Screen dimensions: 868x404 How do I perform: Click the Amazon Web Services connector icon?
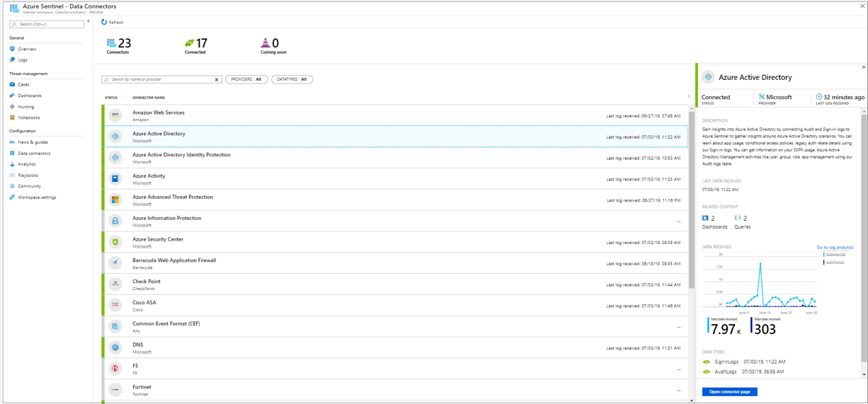[115, 115]
